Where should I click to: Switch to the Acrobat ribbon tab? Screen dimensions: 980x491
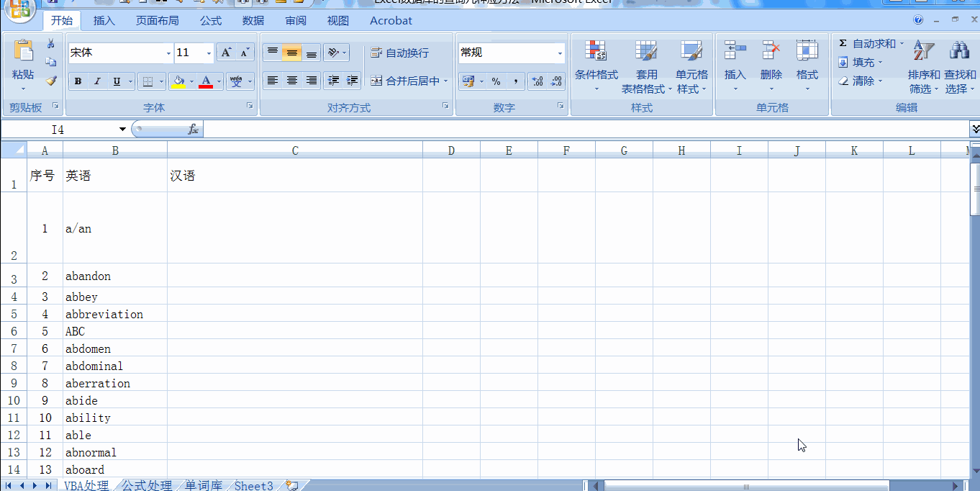[391, 21]
